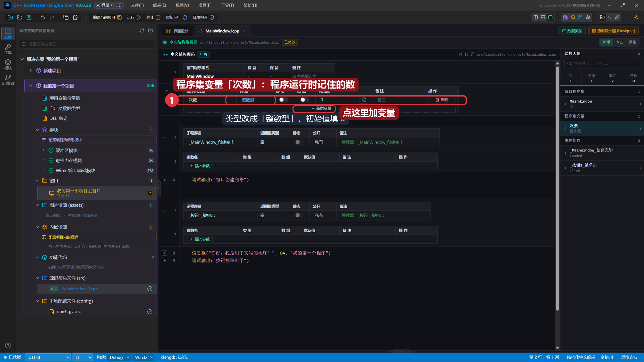Click the yellow search icon in top toolbar
This screenshot has height=362, width=644.
tap(573, 17)
